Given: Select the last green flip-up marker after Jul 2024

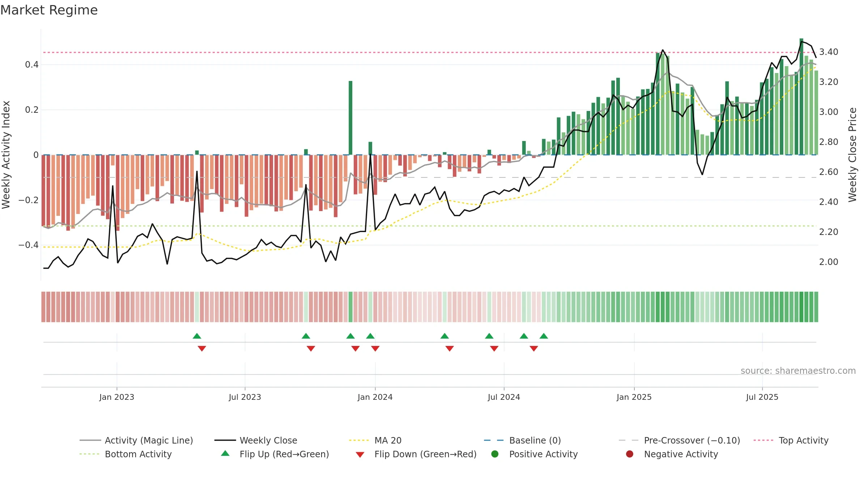Looking at the screenshot, I should click(x=544, y=336).
